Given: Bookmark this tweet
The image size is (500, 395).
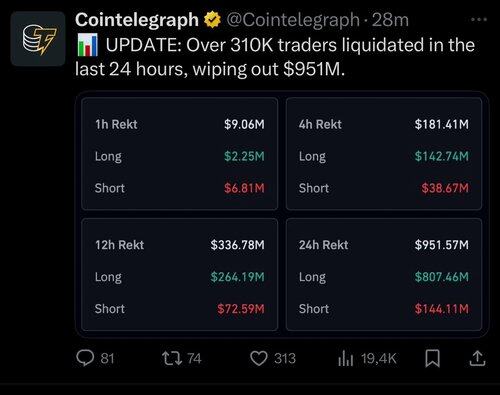Looking at the screenshot, I should (432, 359).
